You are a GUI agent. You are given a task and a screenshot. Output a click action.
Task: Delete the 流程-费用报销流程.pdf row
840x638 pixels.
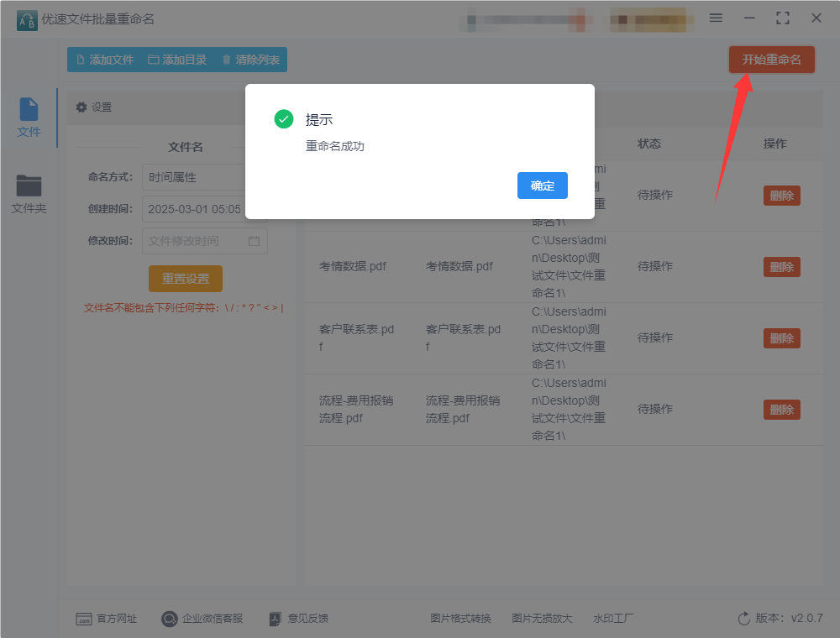[781, 410]
